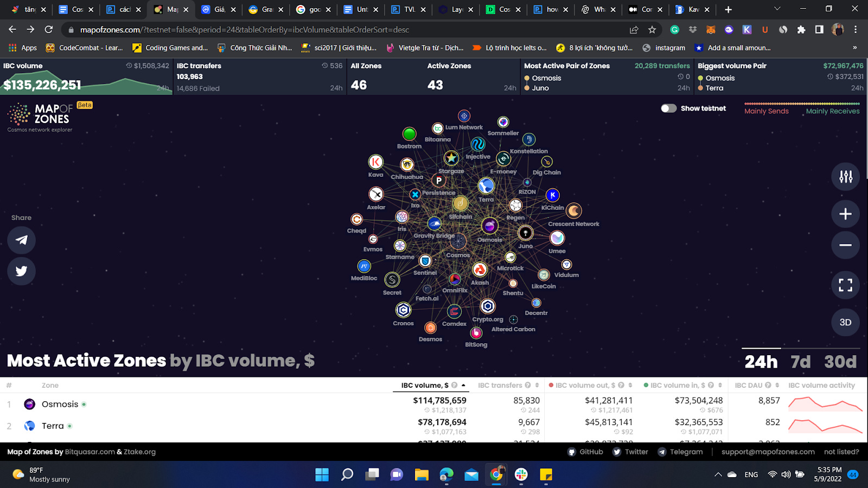Viewport: 868px width, 488px height.
Task: Open the map filter settings icon
Action: coord(845,177)
